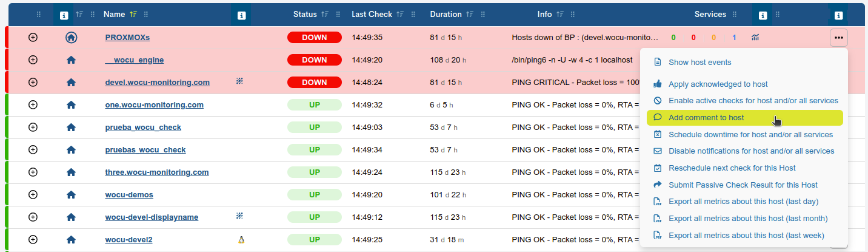Screen dimensions: 868x252
Task: Sort by host-type column sort icon
Action: point(81,14)
